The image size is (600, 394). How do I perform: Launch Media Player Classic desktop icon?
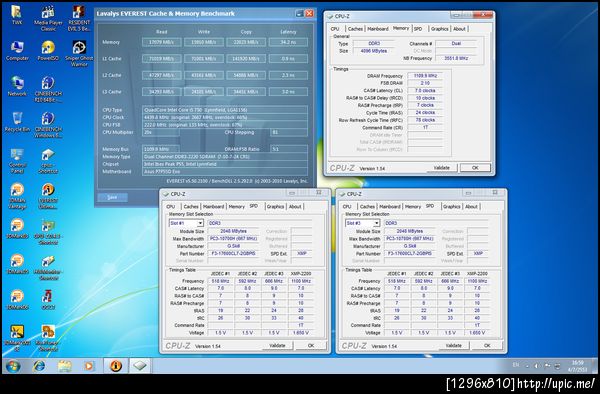[48, 18]
